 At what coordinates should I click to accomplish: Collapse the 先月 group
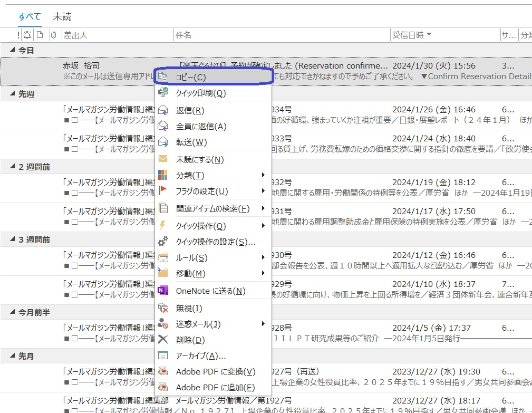click(12, 356)
